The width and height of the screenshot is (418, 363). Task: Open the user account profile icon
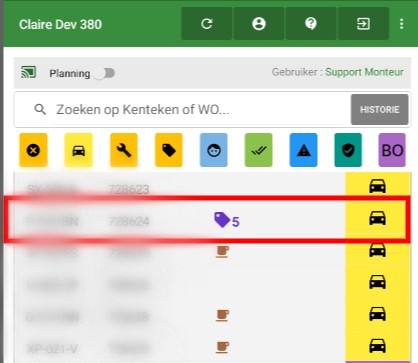point(259,24)
